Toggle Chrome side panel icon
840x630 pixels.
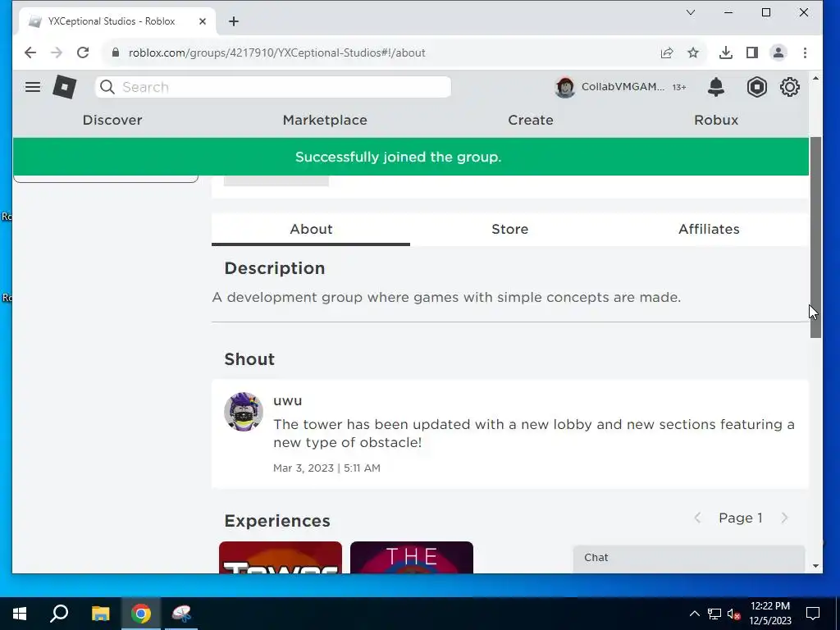751,52
